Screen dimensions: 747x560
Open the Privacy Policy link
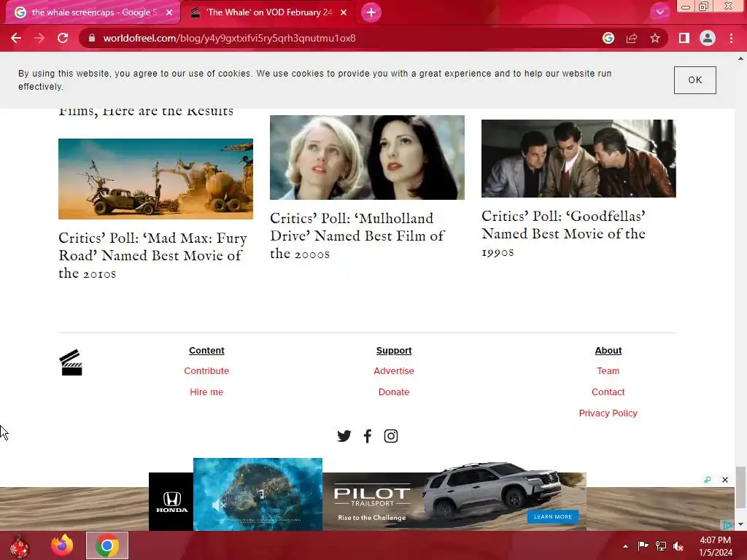click(x=608, y=413)
